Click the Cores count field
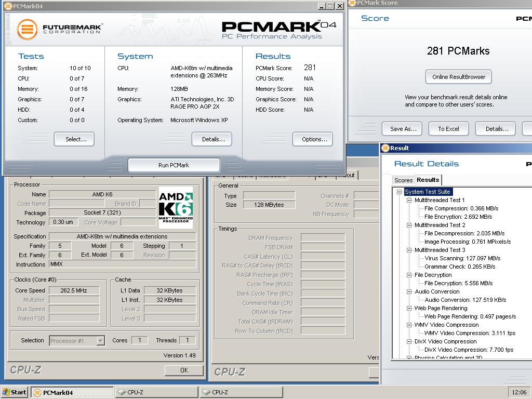Screen dimensions: 532x399 tap(139, 340)
